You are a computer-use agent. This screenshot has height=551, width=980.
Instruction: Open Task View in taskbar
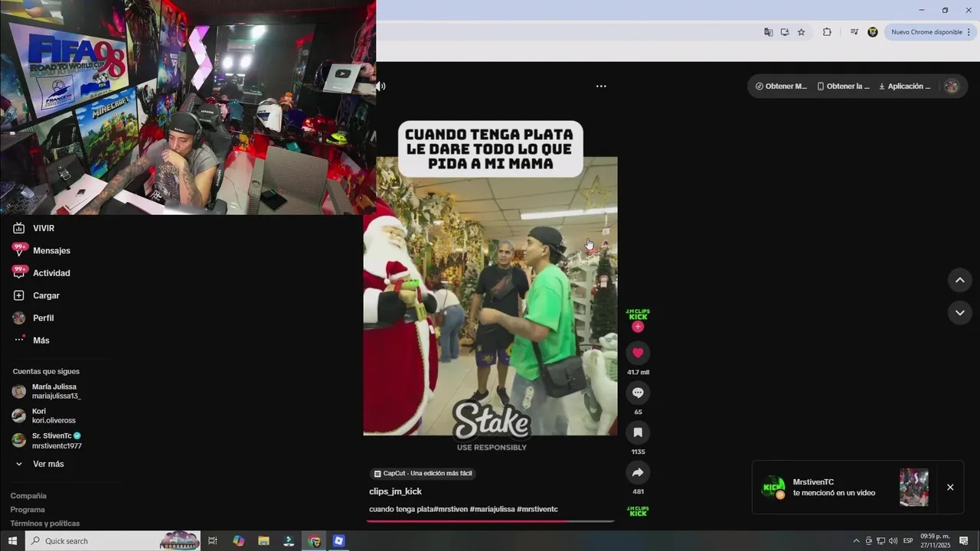click(x=213, y=541)
